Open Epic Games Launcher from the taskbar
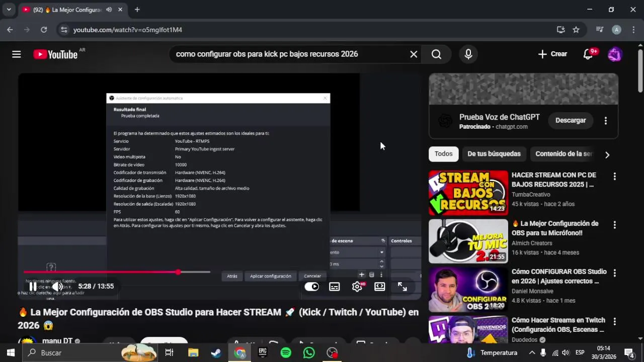 pos(262,353)
